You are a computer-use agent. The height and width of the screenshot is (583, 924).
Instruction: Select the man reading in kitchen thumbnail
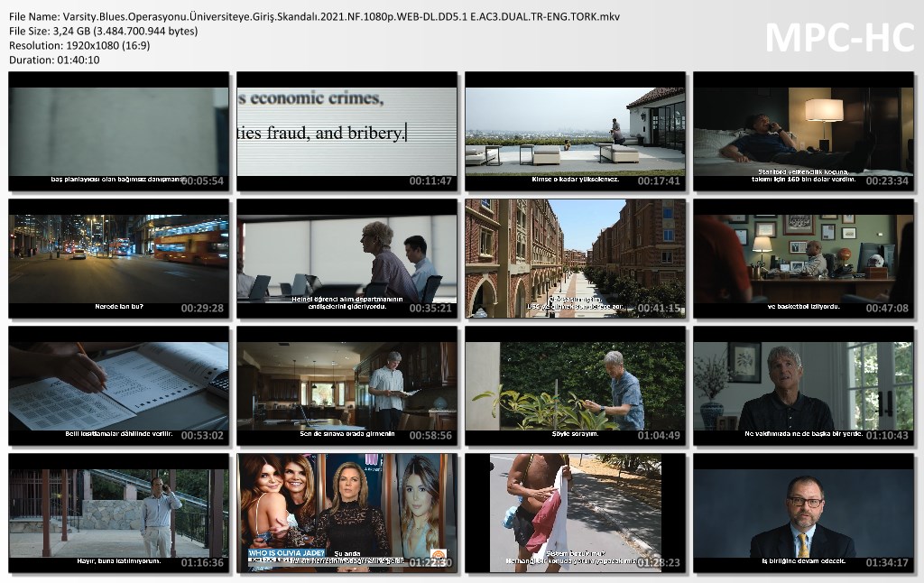tap(347, 386)
